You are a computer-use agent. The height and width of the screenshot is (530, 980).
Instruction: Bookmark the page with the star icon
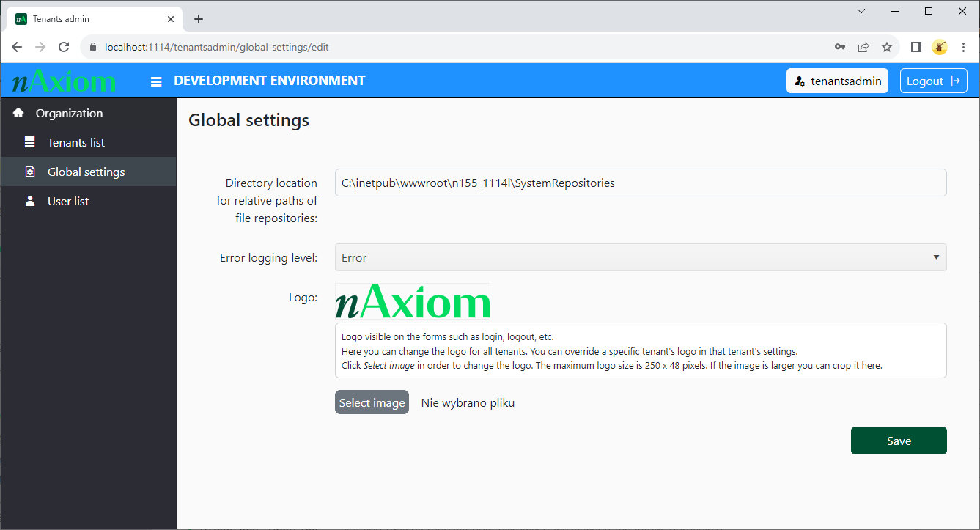tap(887, 47)
